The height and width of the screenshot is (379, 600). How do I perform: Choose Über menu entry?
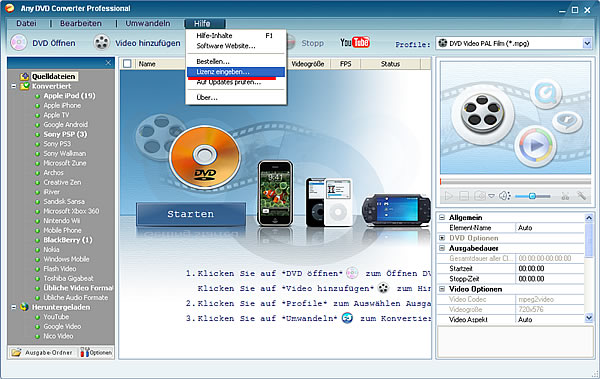(x=236, y=98)
